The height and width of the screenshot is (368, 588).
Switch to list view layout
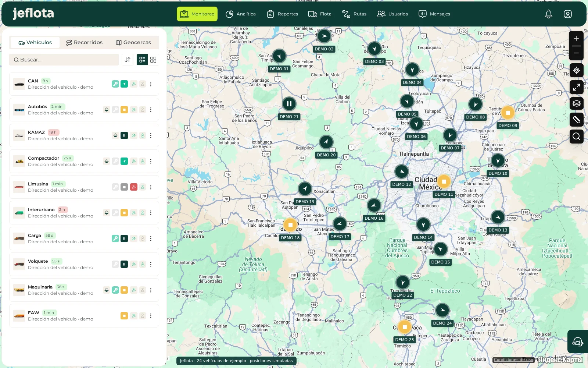point(142,60)
